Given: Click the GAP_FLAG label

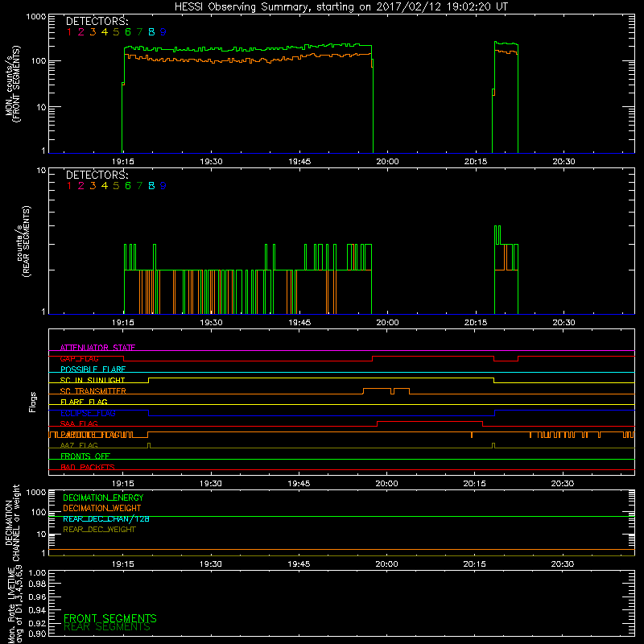Looking at the screenshot, I should pos(79,358).
